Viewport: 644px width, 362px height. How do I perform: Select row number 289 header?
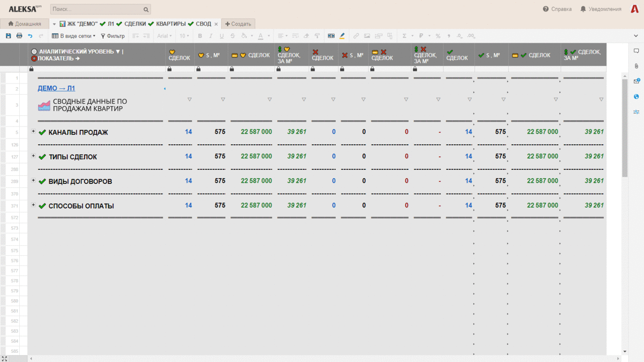click(14, 181)
